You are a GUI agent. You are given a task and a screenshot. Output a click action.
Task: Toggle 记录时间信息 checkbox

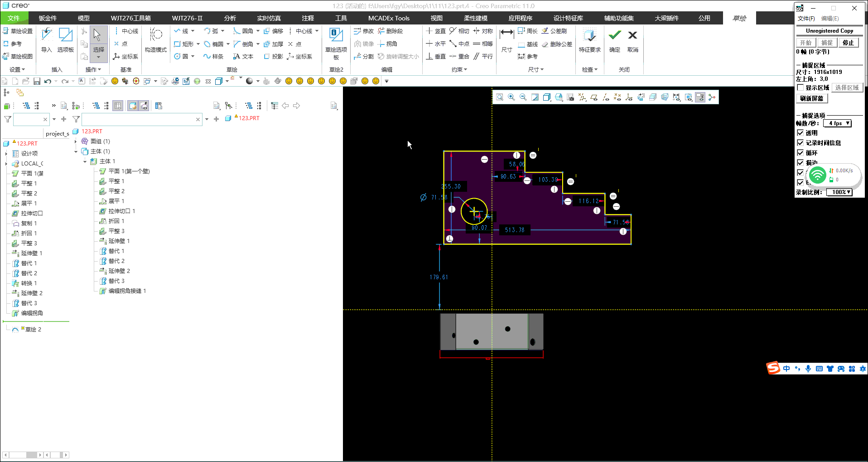pos(800,143)
